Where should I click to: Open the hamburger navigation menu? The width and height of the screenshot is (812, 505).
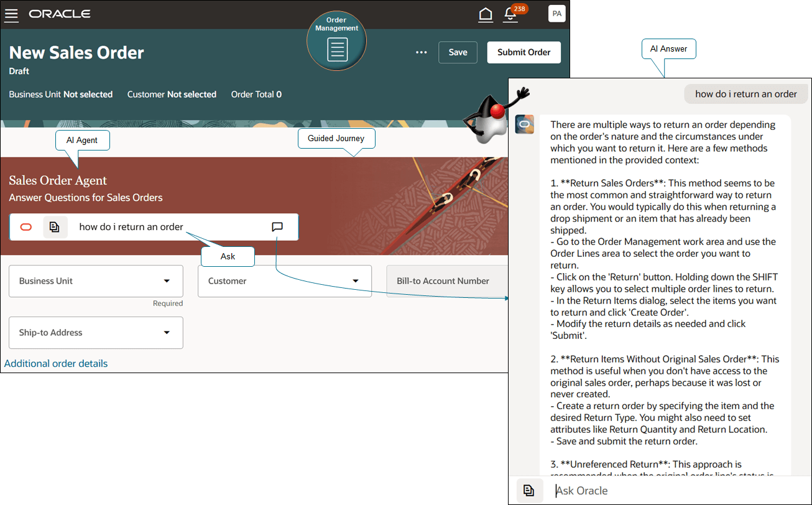pos(11,14)
